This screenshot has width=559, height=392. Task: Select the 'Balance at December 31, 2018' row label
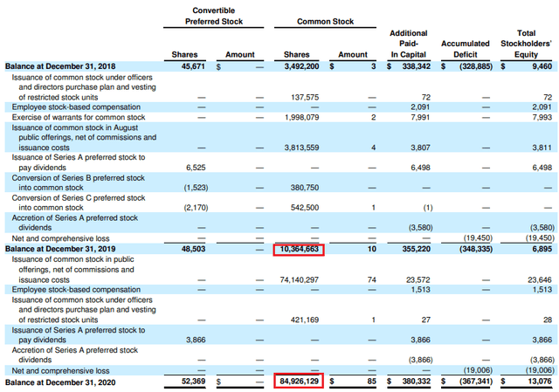[60, 66]
